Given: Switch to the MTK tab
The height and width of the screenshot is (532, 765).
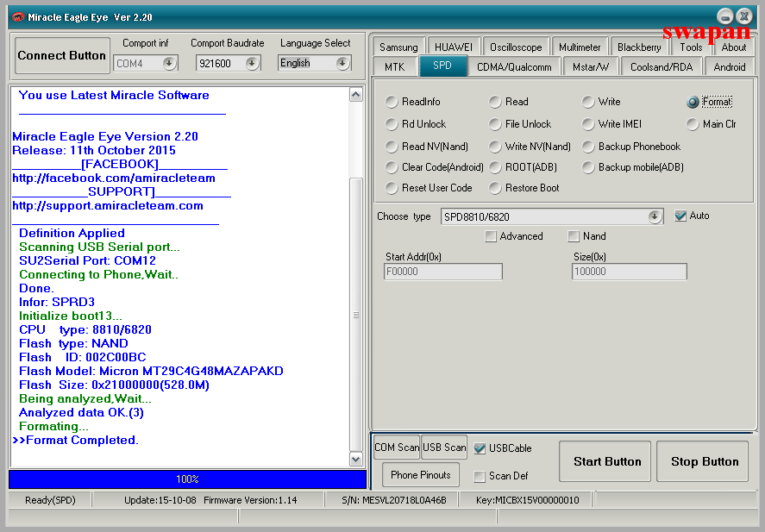Looking at the screenshot, I should tap(395, 66).
